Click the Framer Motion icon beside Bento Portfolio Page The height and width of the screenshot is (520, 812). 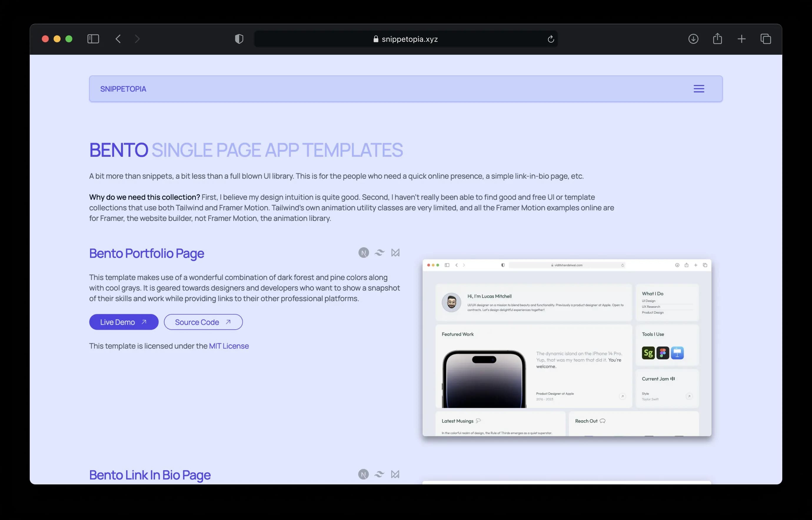(x=395, y=253)
